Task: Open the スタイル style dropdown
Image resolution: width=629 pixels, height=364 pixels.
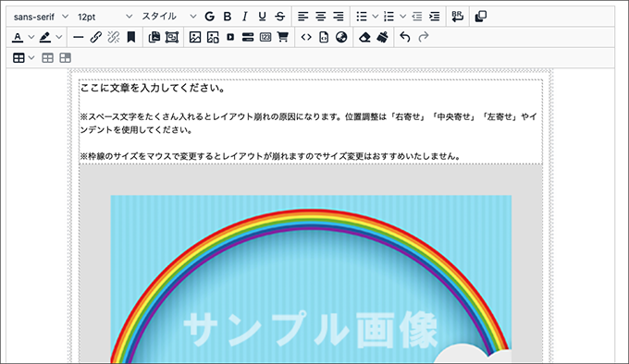Action: [x=169, y=17]
